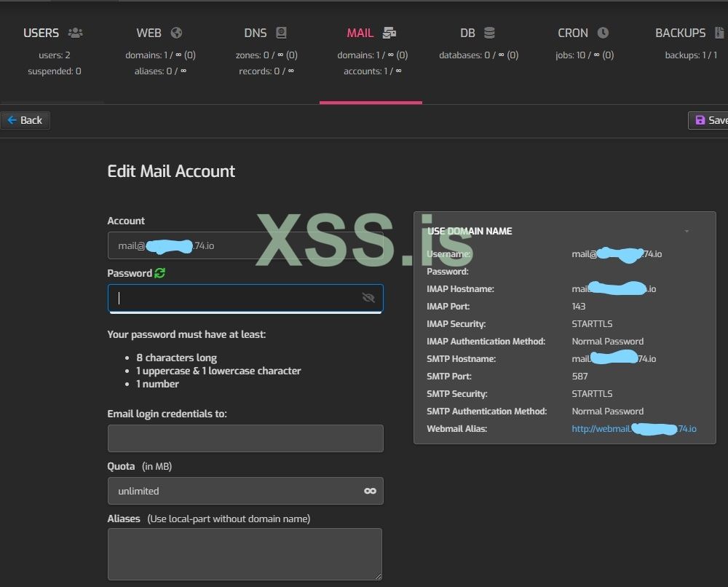This screenshot has height=587, width=728.
Task: Go back with the Back button
Action: pos(25,120)
